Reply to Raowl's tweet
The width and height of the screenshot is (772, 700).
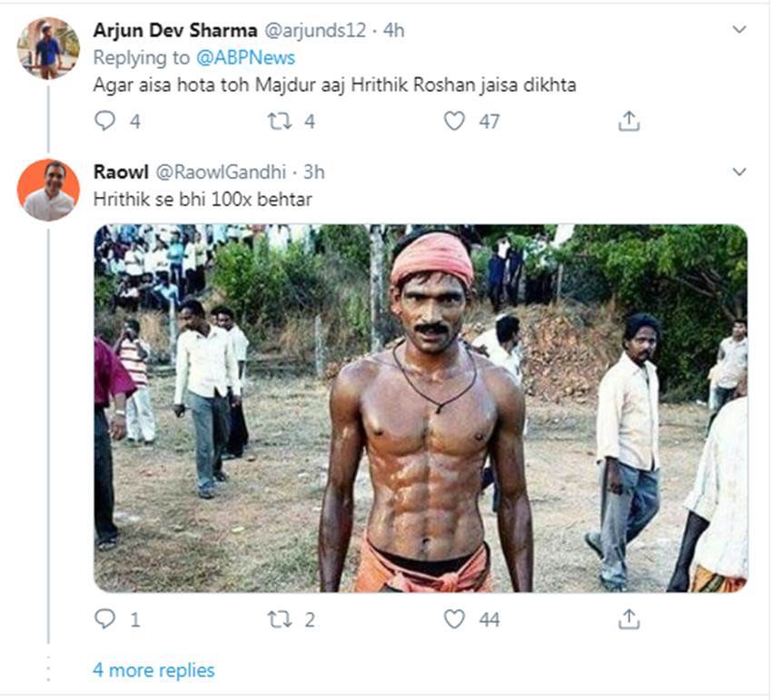coord(105,619)
